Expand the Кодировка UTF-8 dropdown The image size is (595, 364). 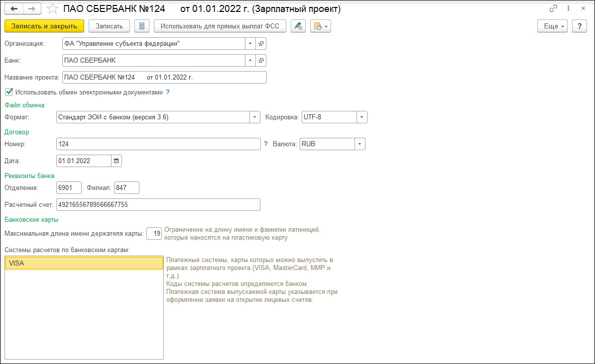tap(361, 117)
